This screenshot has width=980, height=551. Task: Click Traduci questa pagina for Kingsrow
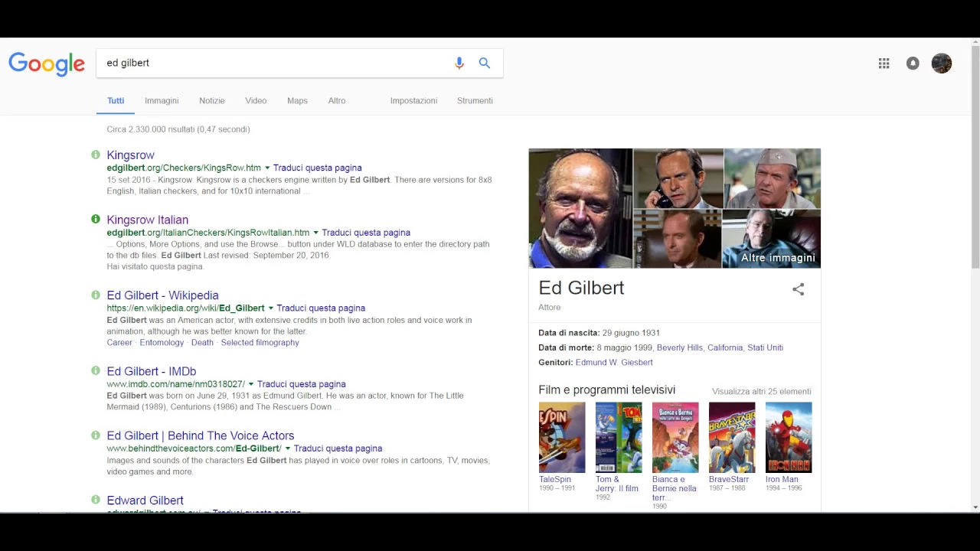point(318,168)
